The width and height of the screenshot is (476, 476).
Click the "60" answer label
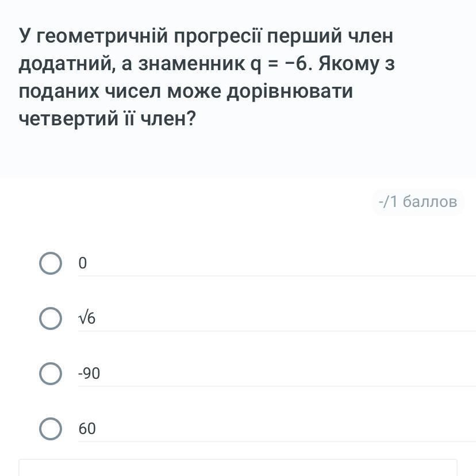pyautogui.click(x=87, y=429)
